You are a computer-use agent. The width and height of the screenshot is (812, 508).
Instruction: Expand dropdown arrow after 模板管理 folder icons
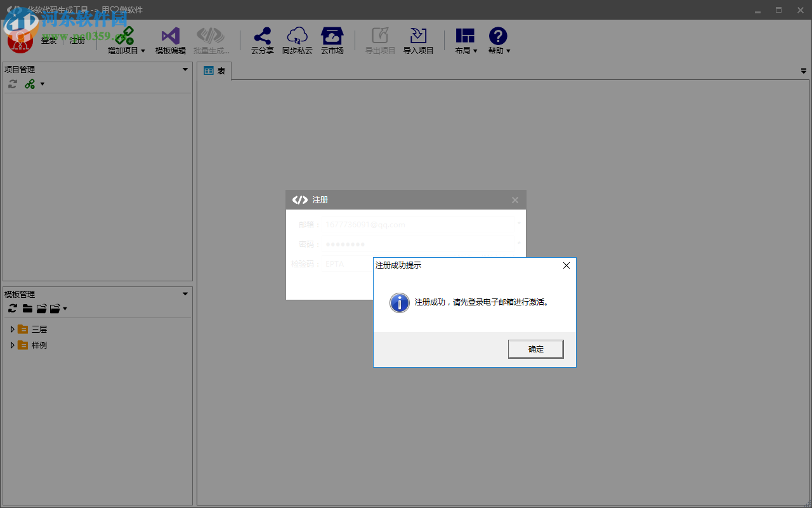tap(65, 309)
